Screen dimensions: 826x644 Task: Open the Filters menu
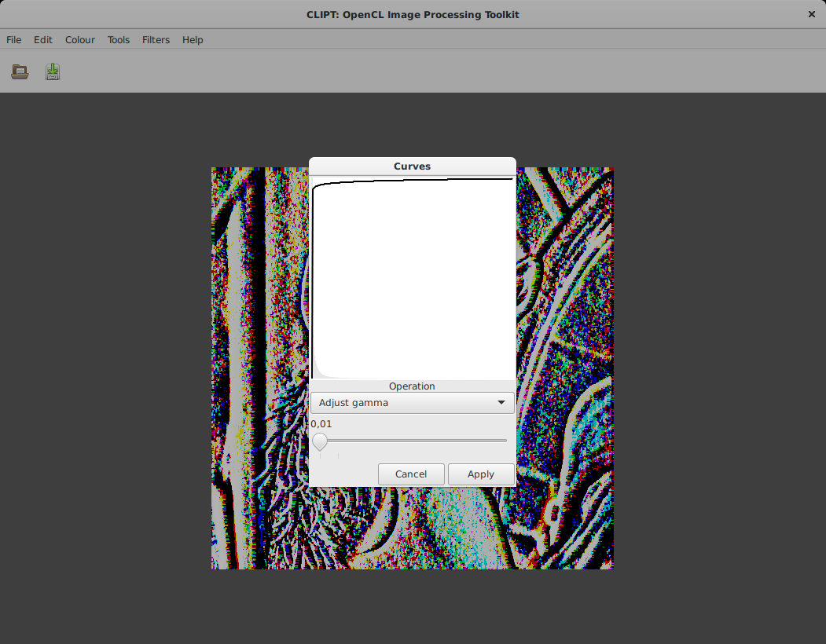[156, 40]
